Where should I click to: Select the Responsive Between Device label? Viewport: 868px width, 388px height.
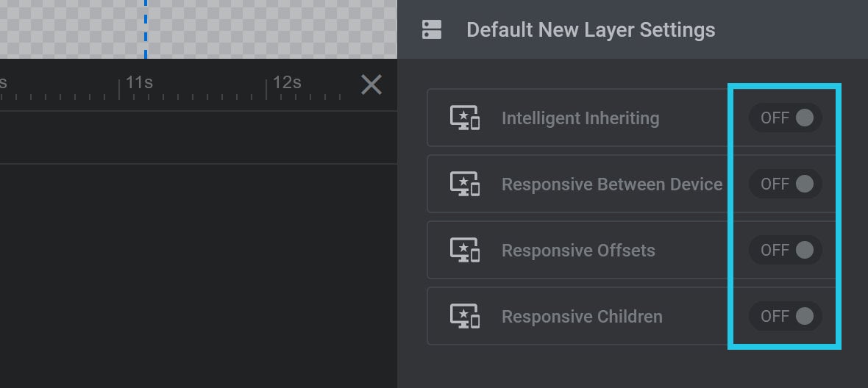tap(612, 184)
